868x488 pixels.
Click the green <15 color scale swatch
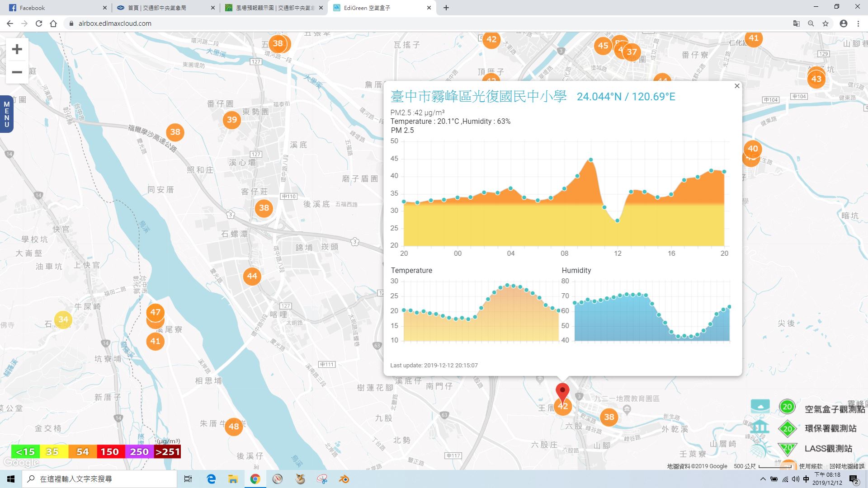[25, 451]
